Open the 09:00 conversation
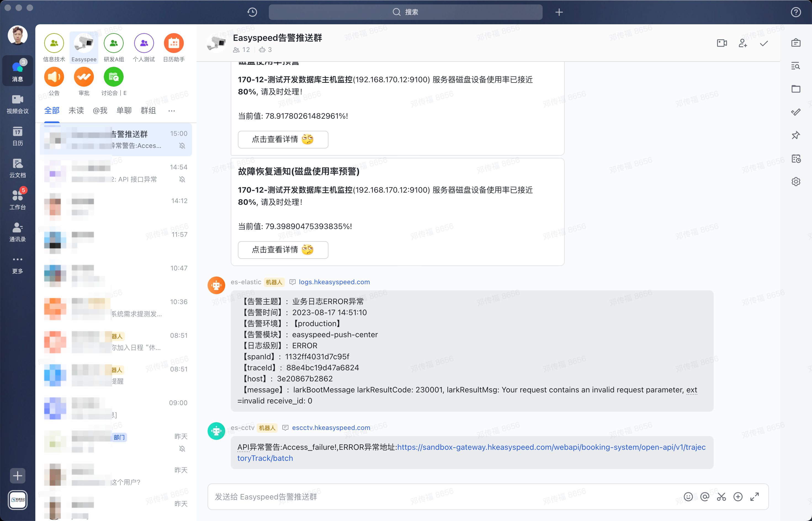The image size is (812, 521). tap(116, 409)
